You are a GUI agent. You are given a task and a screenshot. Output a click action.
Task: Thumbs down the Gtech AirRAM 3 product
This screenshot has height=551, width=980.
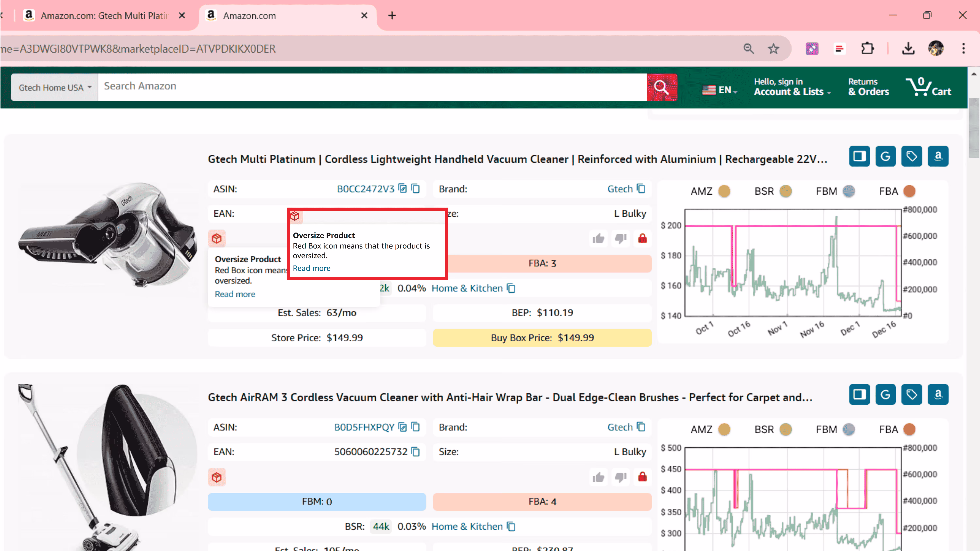[x=621, y=477]
